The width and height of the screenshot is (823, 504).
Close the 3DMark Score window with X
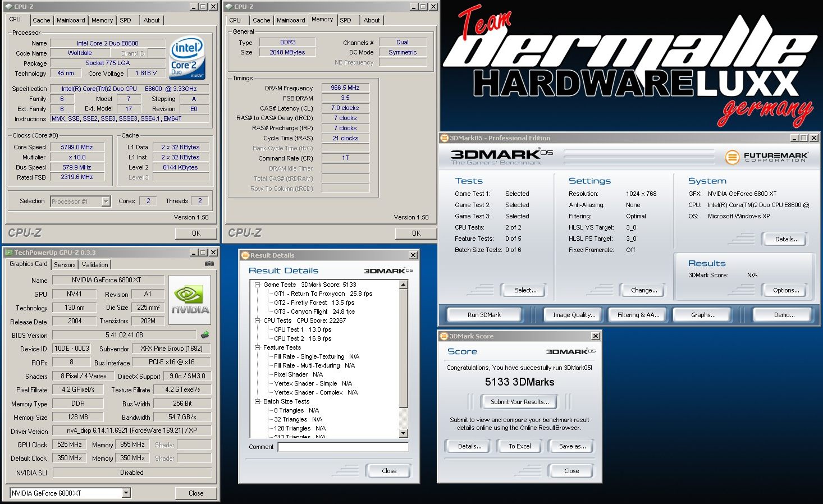tap(596, 336)
